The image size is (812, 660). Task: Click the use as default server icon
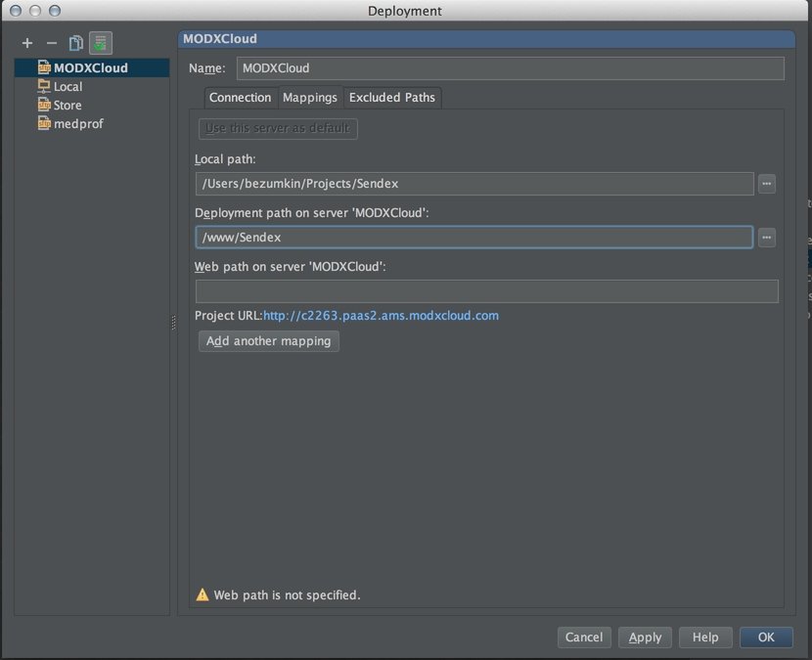point(101,43)
